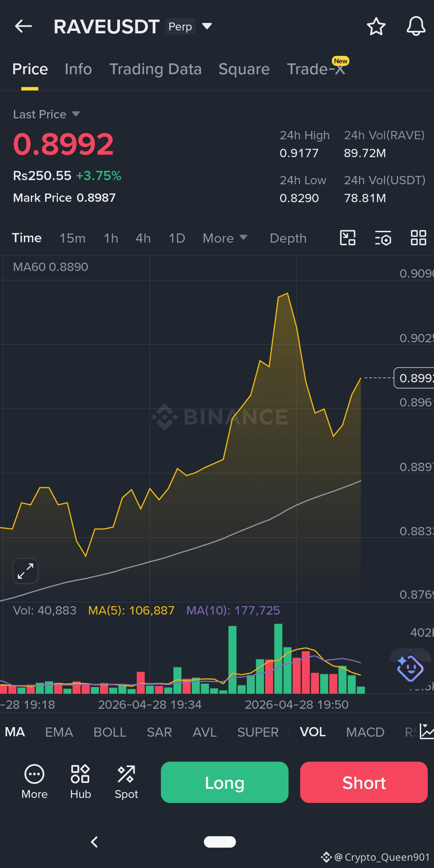Tap the chart drawing tools icon

348,238
